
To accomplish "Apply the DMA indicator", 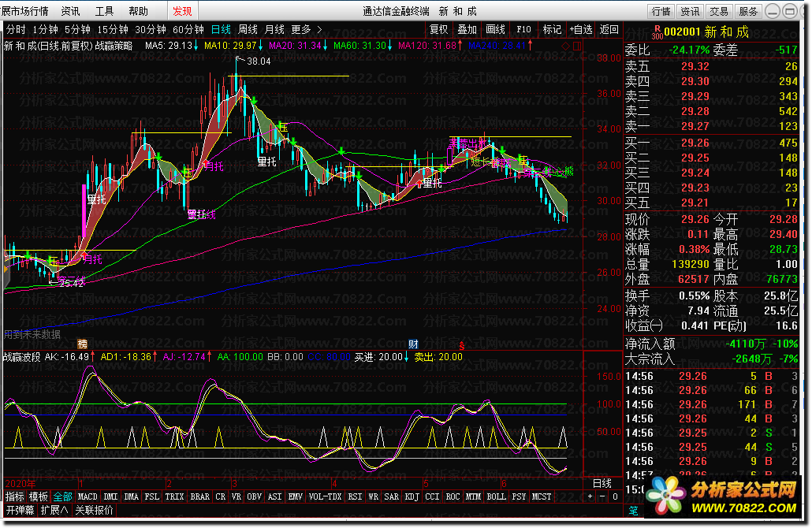I will pyautogui.click(x=131, y=496).
